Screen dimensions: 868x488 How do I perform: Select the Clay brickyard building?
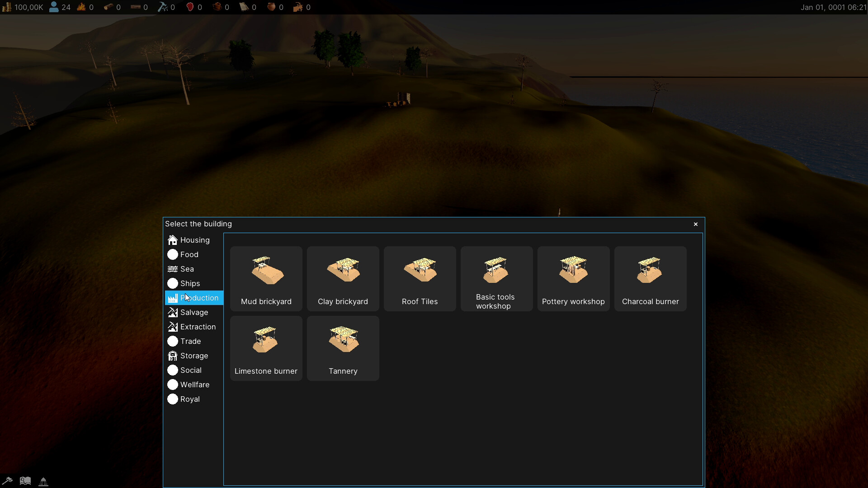[x=343, y=279]
